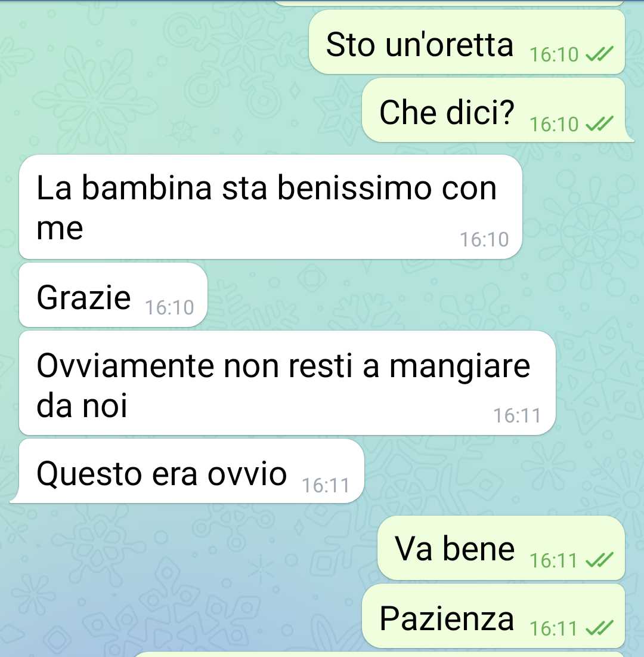Viewport: 644px width, 657px height.
Task: Click the 16:10 timestamp next to 'Che dici?'
Action: tap(554, 125)
